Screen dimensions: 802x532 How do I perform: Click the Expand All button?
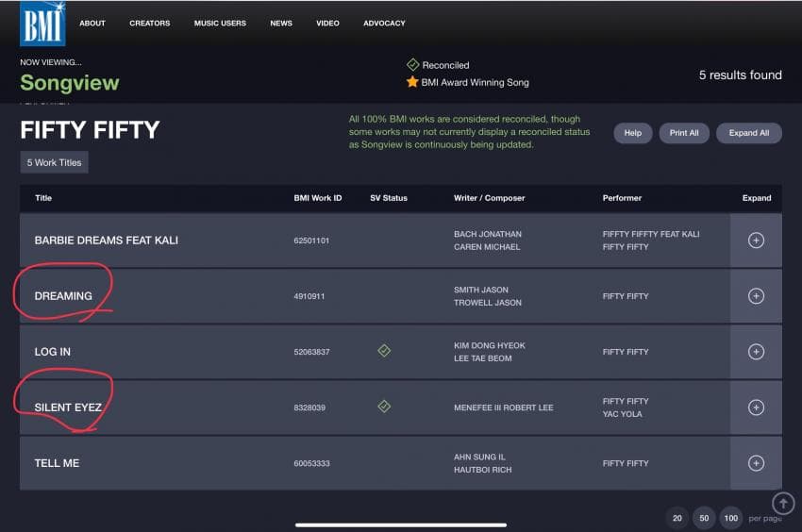point(749,133)
